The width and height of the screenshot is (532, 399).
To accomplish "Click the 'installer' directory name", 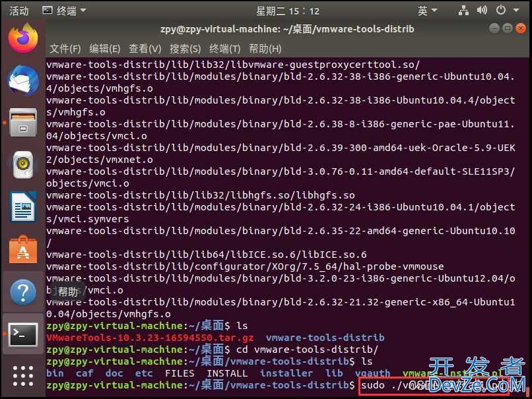I will pos(286,373).
